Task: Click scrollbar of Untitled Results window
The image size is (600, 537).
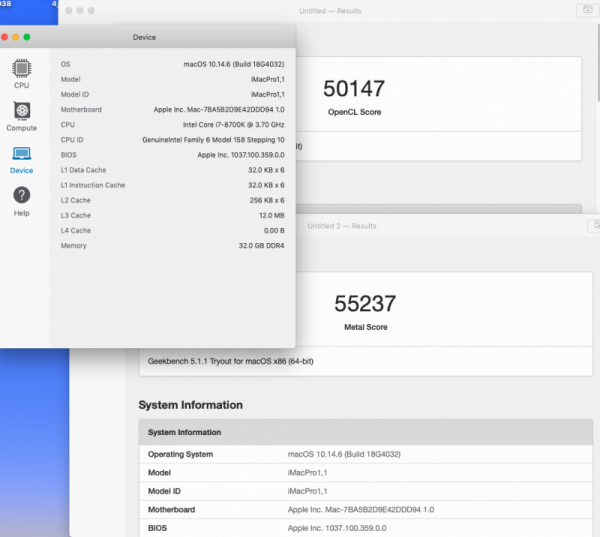Action: (x=598, y=63)
